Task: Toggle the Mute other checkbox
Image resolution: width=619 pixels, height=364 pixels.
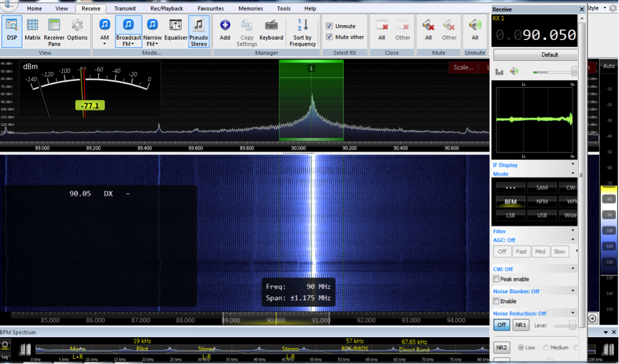Action: (329, 37)
